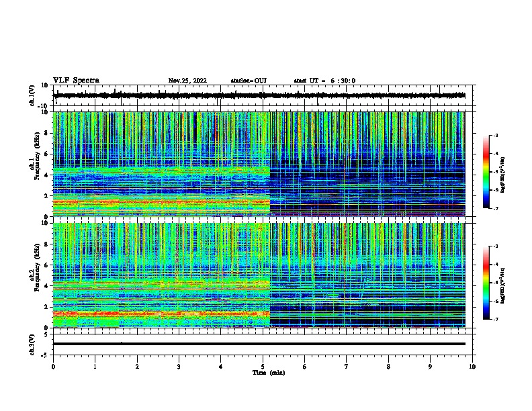Click the ch.2 color scale bar
532x411 pixels.
tap(486, 283)
